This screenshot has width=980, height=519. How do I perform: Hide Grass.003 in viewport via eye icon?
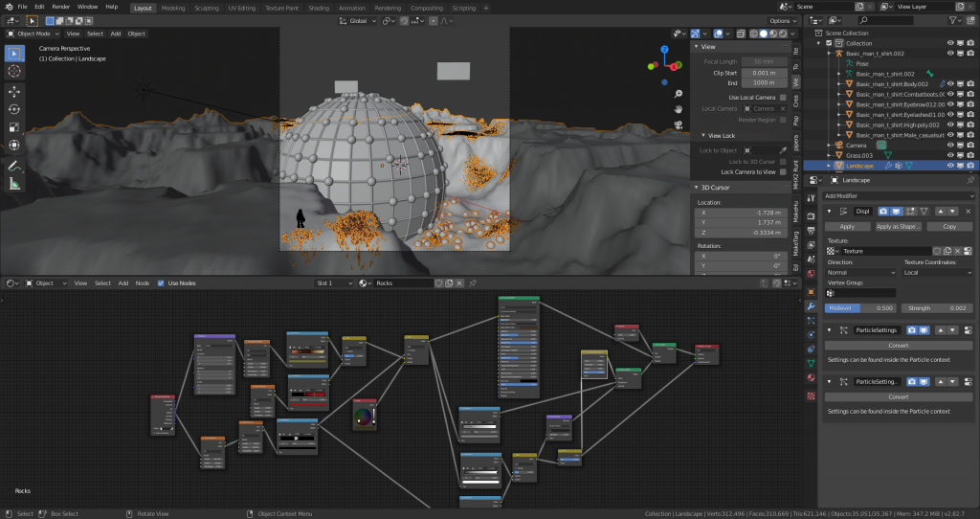[x=950, y=155]
